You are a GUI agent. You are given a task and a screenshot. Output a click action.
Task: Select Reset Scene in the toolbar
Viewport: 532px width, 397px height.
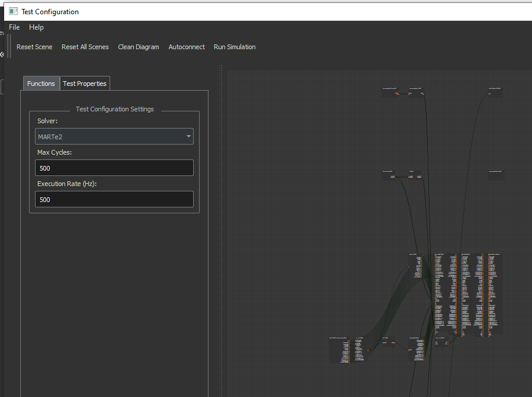pos(34,47)
